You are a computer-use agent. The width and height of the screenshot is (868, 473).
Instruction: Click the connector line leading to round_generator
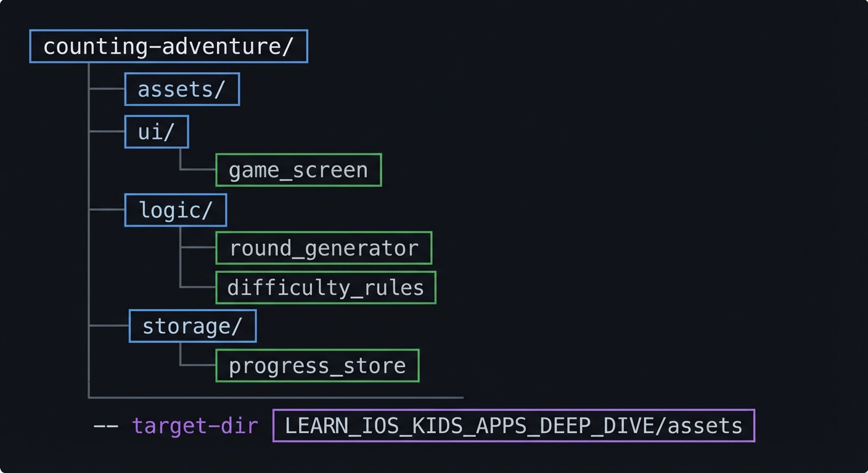coord(198,248)
